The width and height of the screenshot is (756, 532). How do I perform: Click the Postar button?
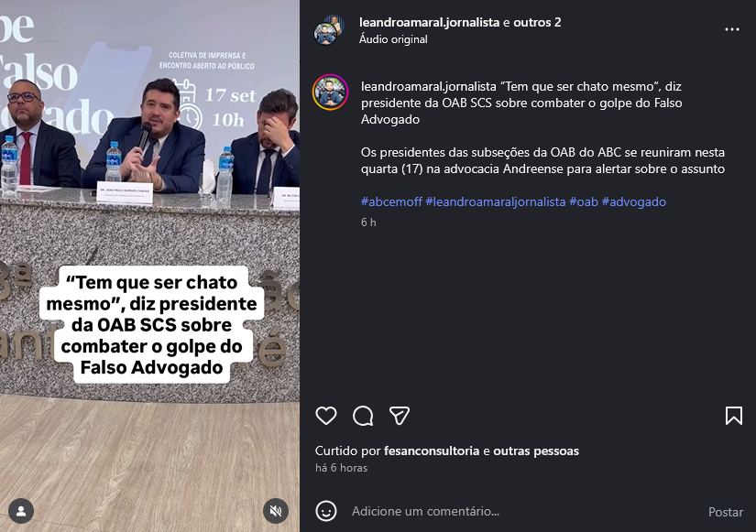pyautogui.click(x=725, y=512)
